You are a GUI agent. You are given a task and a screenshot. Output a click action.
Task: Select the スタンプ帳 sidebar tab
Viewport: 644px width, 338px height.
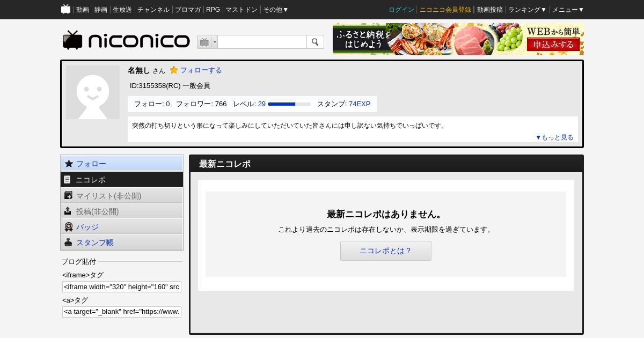pyautogui.click(x=122, y=243)
